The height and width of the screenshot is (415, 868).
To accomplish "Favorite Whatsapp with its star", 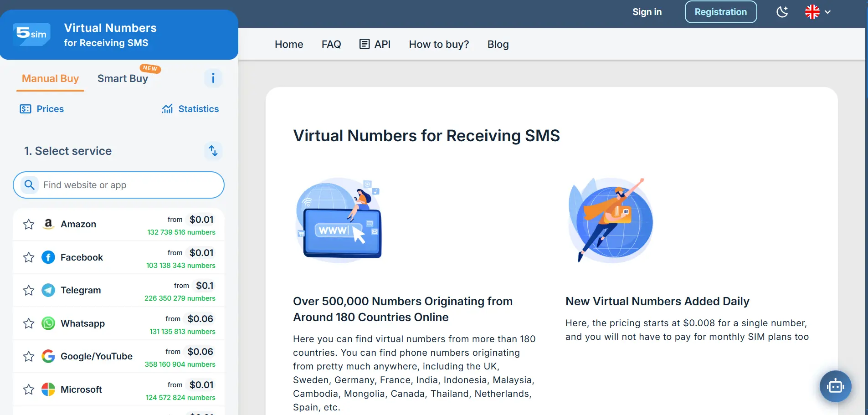I will pyautogui.click(x=29, y=323).
